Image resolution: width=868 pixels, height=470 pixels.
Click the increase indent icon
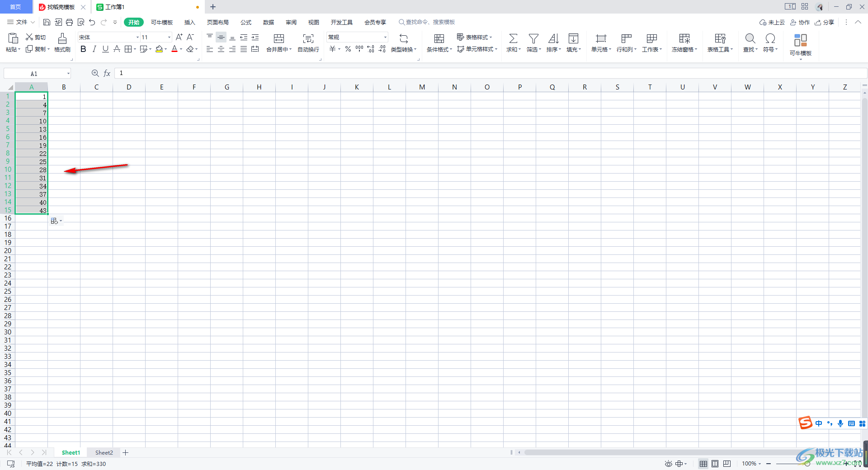click(255, 37)
